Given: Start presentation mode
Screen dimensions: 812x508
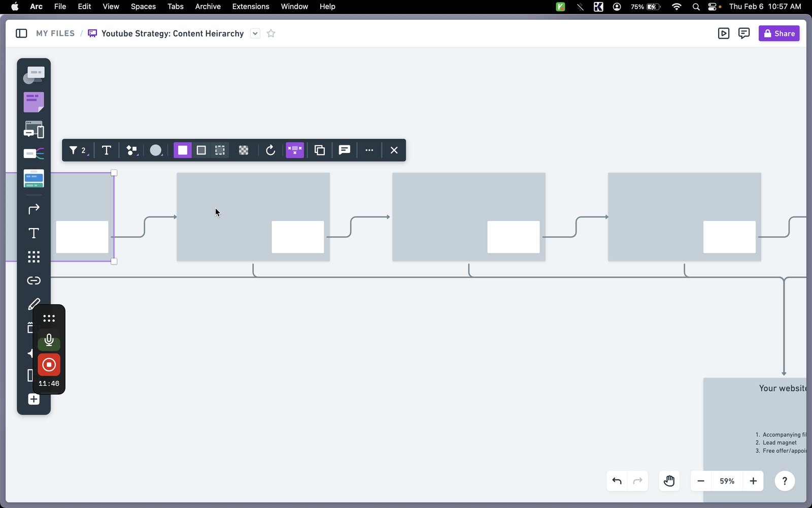Looking at the screenshot, I should tap(724, 34).
